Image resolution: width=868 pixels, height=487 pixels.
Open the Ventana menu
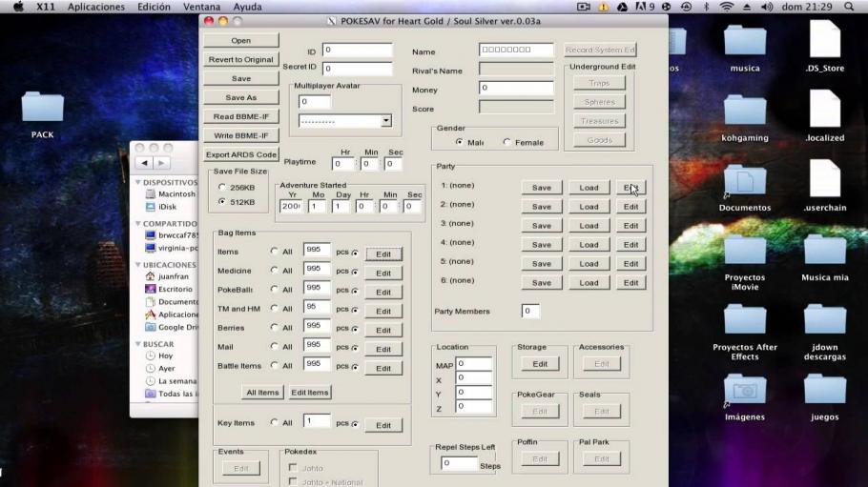(x=201, y=7)
